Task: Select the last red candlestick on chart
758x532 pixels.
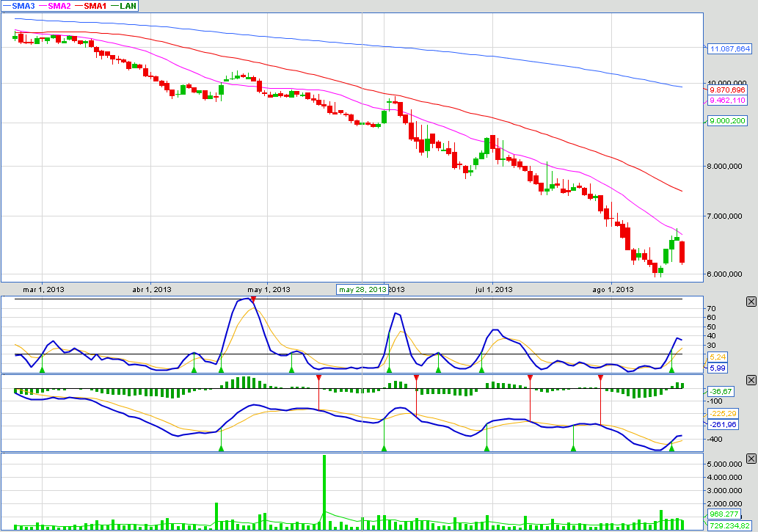Action: click(682, 252)
